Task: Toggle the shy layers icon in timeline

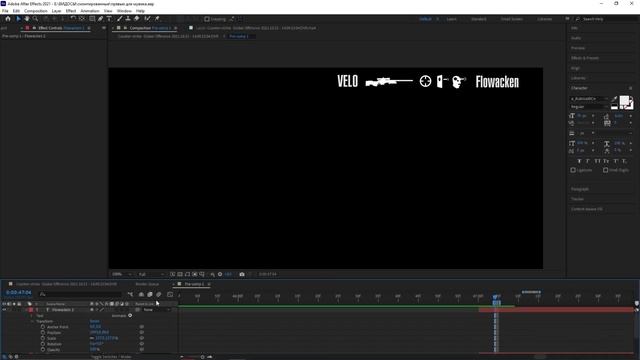Action: tap(141, 294)
